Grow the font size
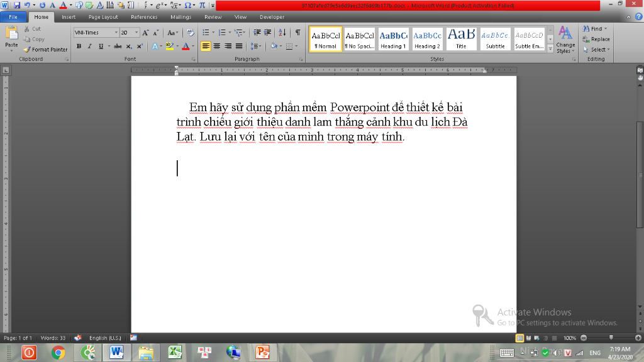Viewport: 644px width, 362px height. click(x=145, y=33)
